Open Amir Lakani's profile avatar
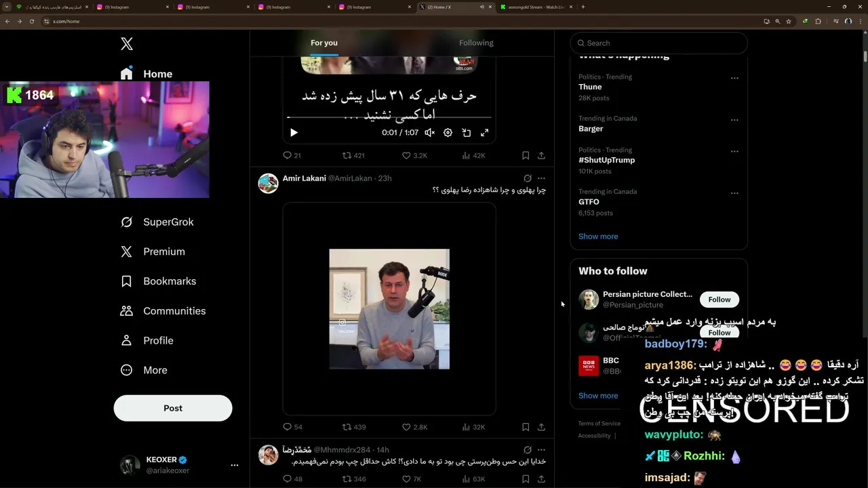The height and width of the screenshot is (488, 868). (269, 183)
